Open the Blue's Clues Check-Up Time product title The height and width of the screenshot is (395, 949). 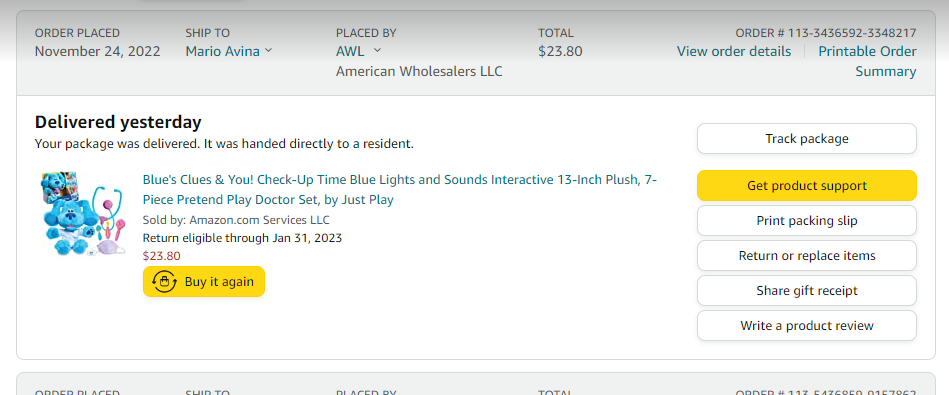point(399,189)
